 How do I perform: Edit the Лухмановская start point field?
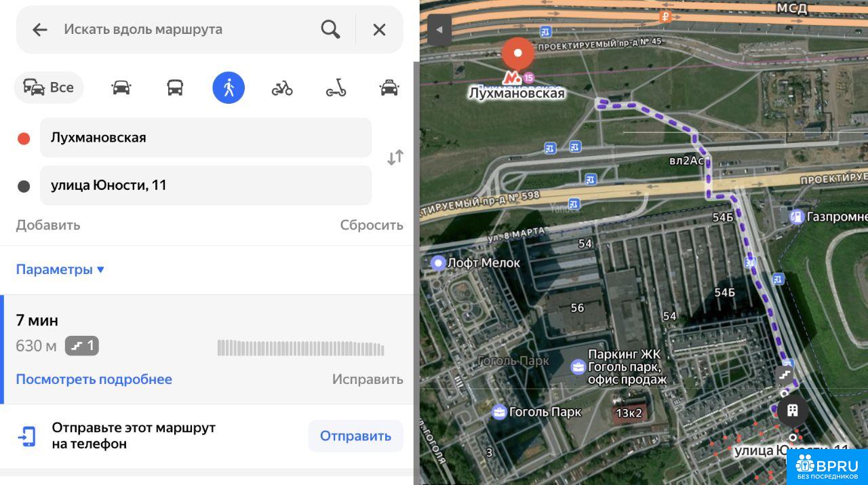206,138
